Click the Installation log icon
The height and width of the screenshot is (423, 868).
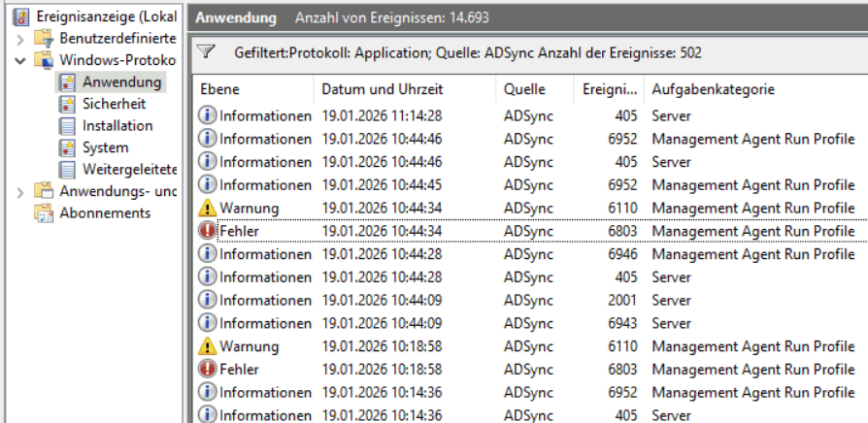point(67,126)
